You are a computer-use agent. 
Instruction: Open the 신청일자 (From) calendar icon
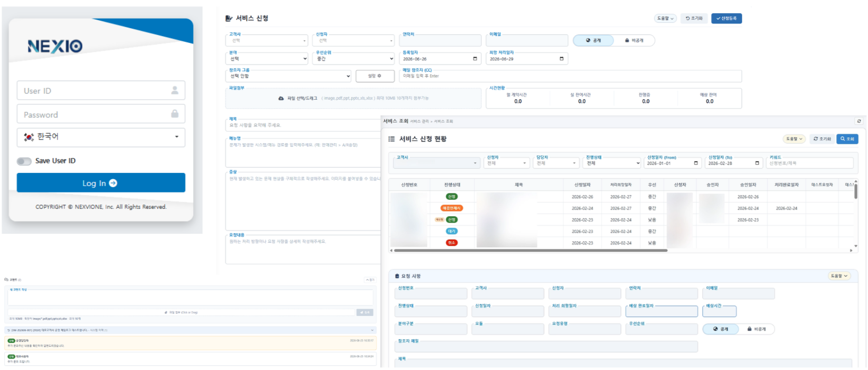[x=696, y=163]
